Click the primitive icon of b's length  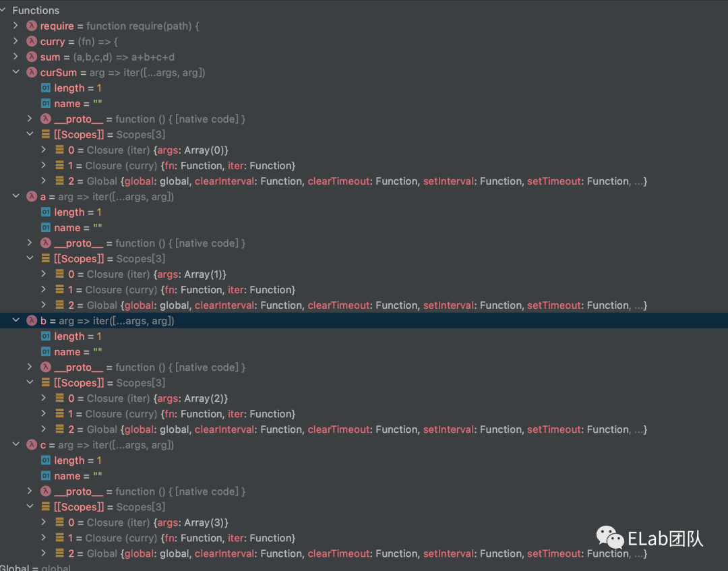[46, 336]
